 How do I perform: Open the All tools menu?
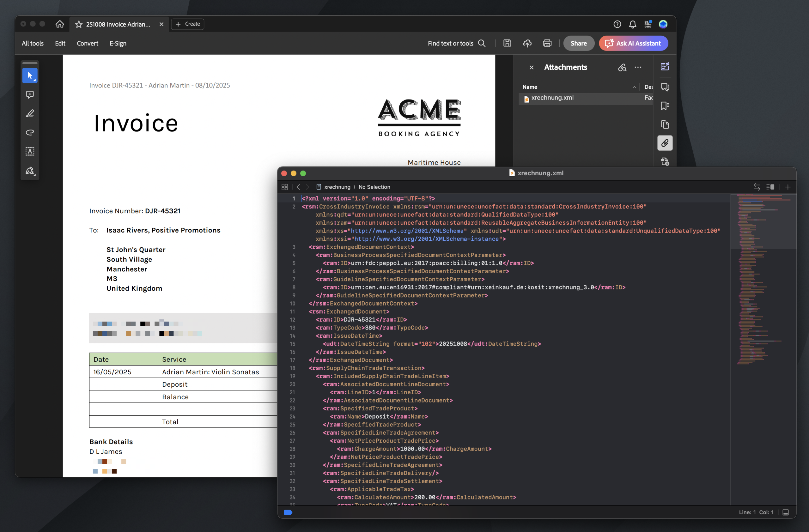tap(33, 43)
